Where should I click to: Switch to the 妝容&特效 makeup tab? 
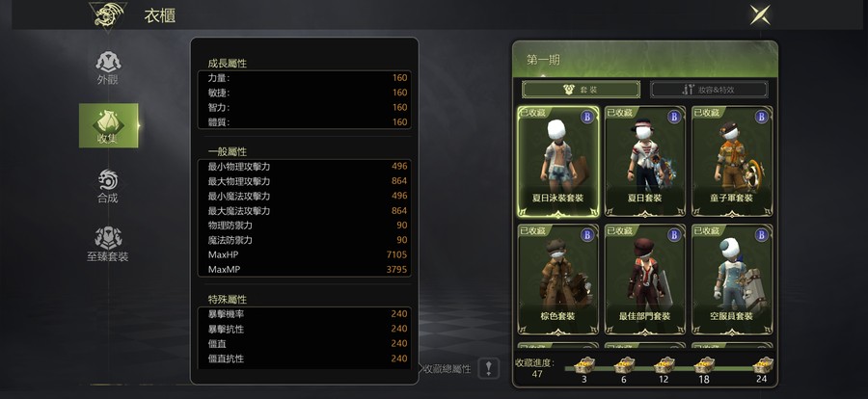point(709,89)
